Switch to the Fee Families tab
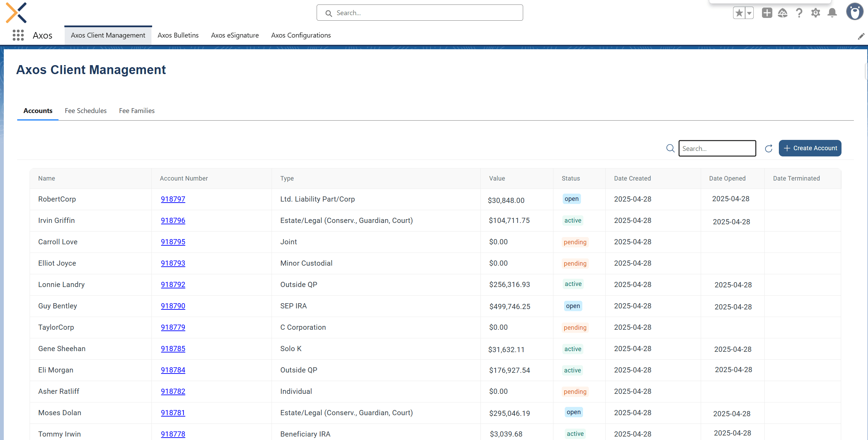Viewport: 868px width, 440px height. (x=137, y=111)
